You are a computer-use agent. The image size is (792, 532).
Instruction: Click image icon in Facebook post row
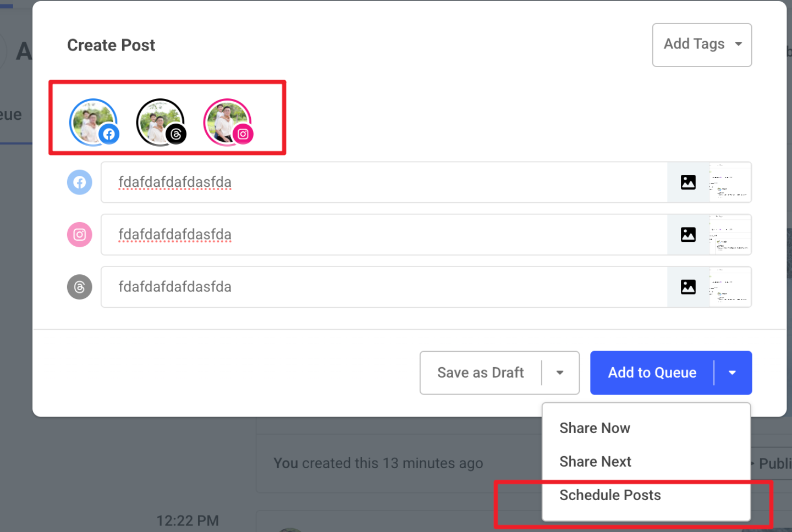pos(688,182)
